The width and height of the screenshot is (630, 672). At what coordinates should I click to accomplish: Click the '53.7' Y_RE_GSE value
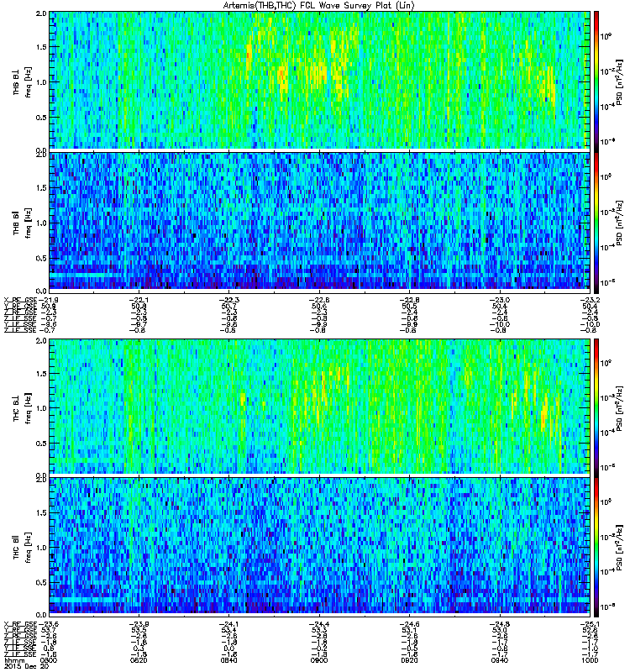[x=48, y=630]
